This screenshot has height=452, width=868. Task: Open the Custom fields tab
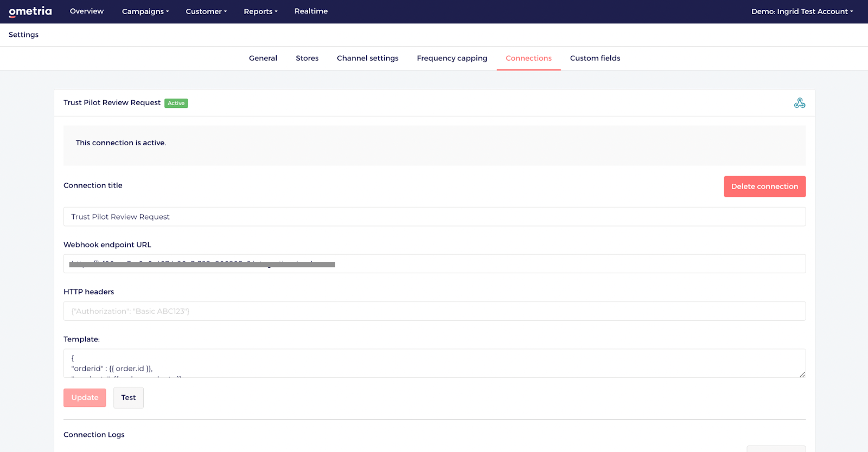(595, 58)
